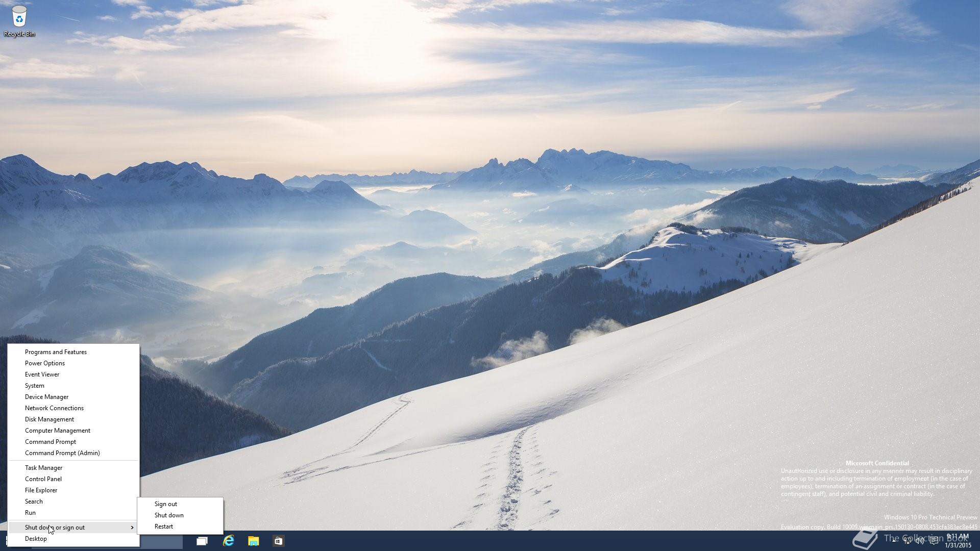Open the network status tray icon
This screenshot has width=980, height=551.
point(908,541)
